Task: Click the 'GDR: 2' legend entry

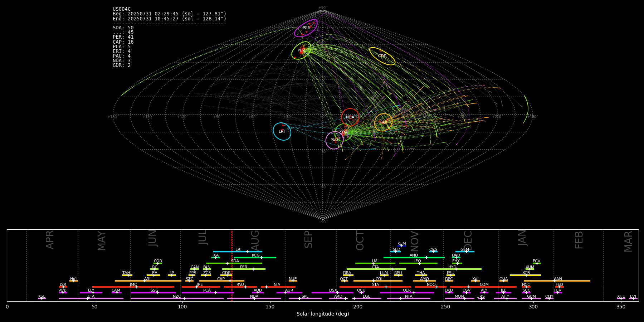Action: 122,65
